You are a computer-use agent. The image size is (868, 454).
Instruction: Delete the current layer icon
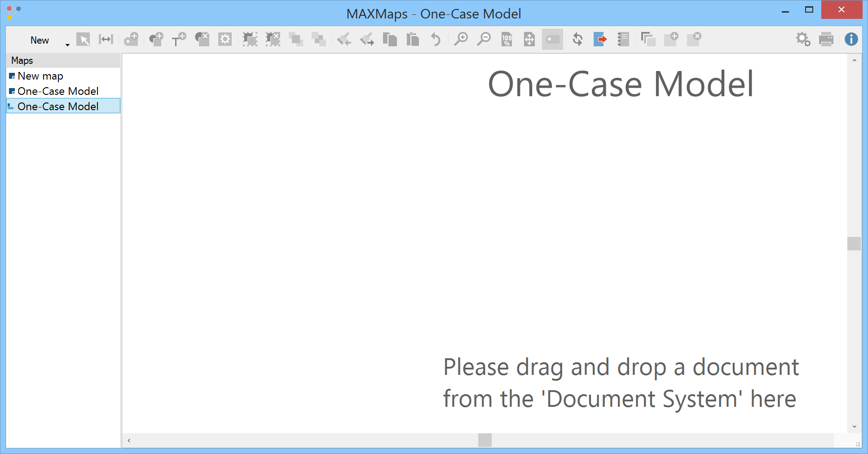[x=694, y=40]
